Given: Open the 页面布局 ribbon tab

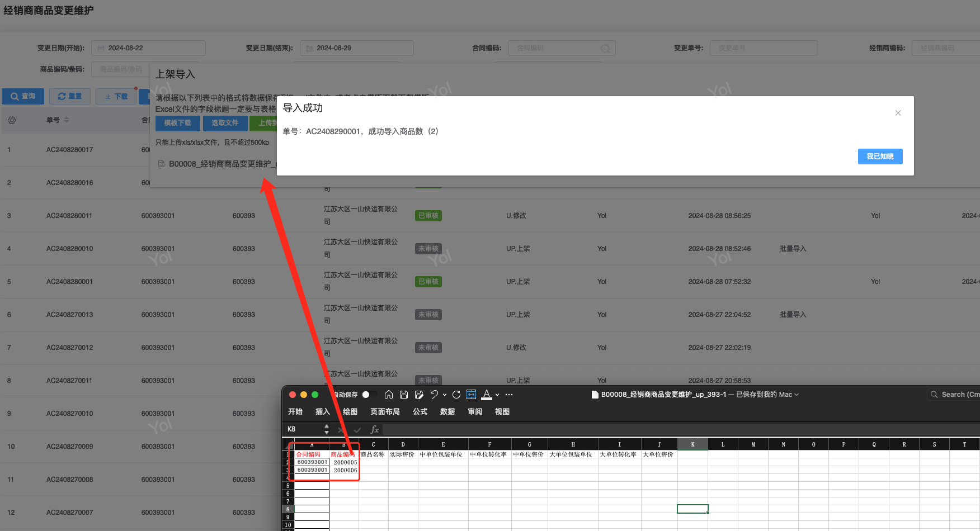Looking at the screenshot, I should (385, 411).
